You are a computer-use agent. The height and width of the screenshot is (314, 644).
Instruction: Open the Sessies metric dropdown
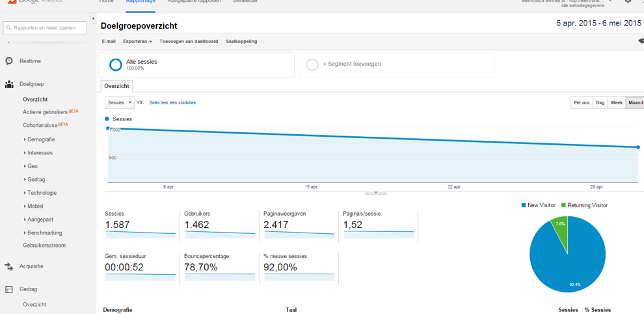coord(120,102)
